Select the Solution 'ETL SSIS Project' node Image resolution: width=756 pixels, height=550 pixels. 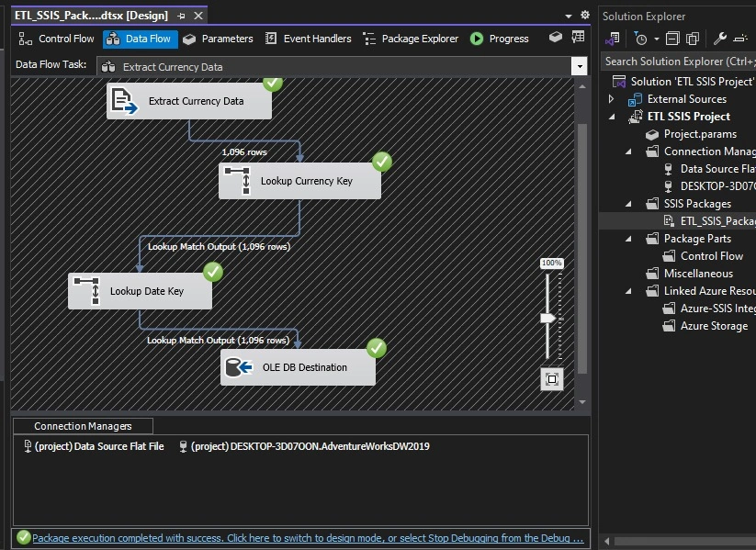pyautogui.click(x=683, y=82)
